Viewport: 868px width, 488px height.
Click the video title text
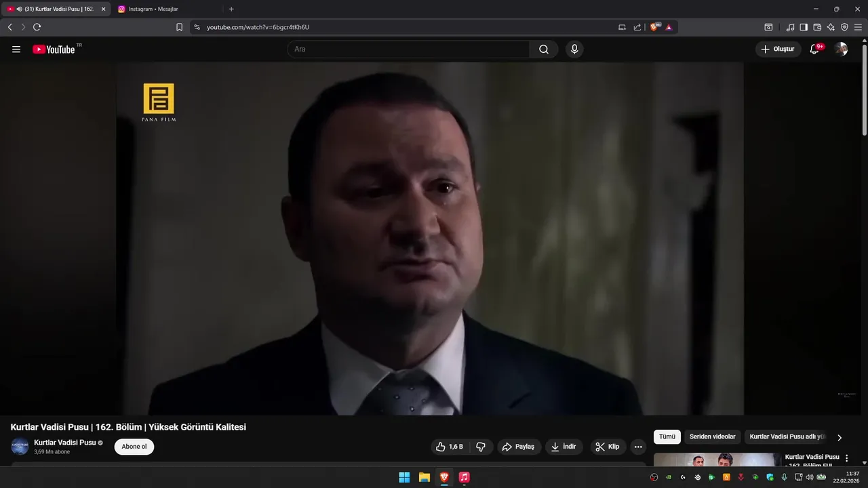(128, 427)
